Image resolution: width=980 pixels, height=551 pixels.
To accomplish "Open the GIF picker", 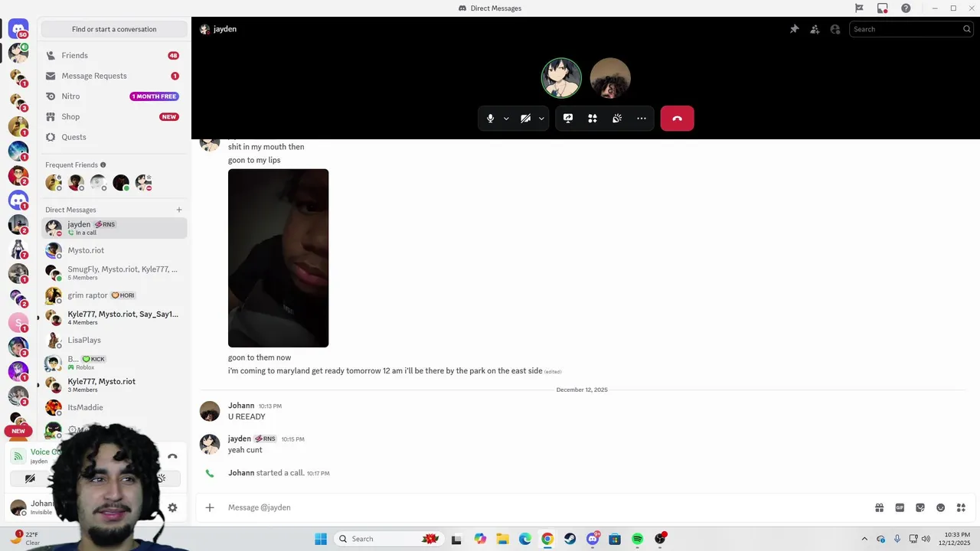I will 900,507.
